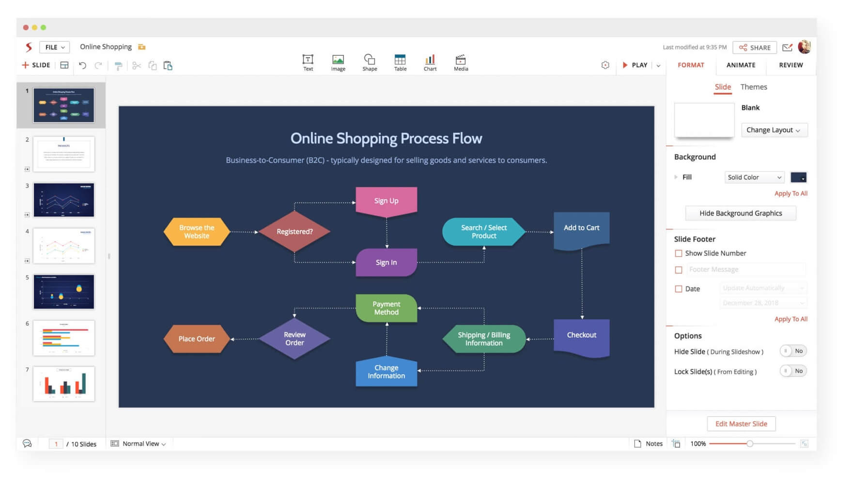The height and width of the screenshot is (495, 868).
Task: Select the Shape insert tool
Action: [x=370, y=62]
